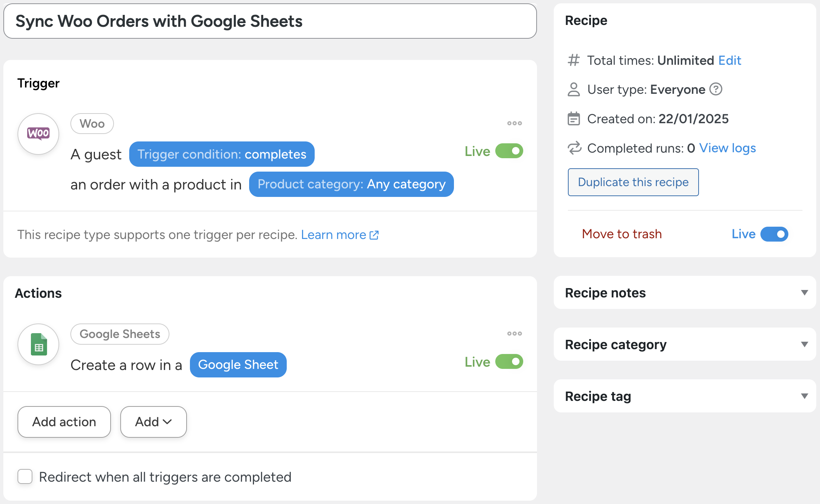Check Redirect when all triggers are completed

[x=25, y=477]
